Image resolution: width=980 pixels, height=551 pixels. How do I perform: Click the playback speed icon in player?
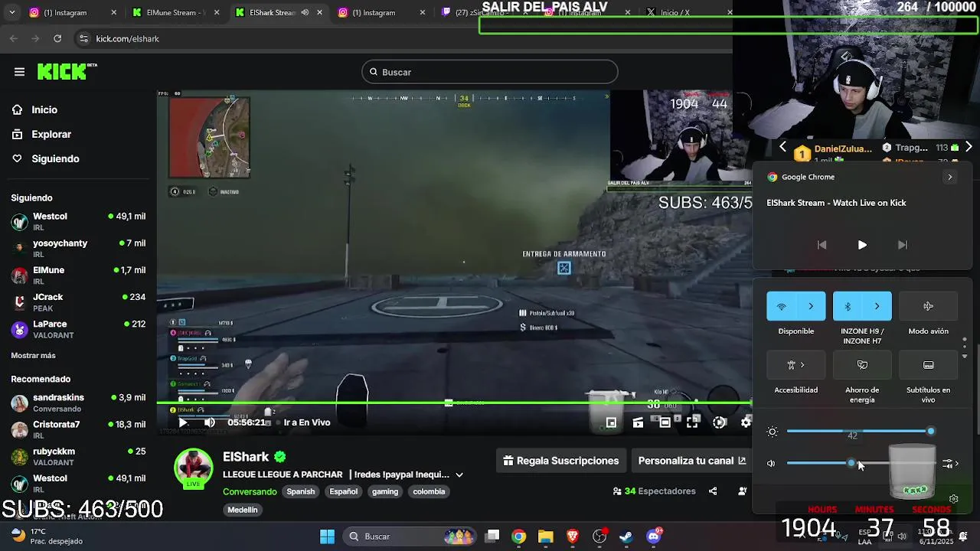click(720, 422)
